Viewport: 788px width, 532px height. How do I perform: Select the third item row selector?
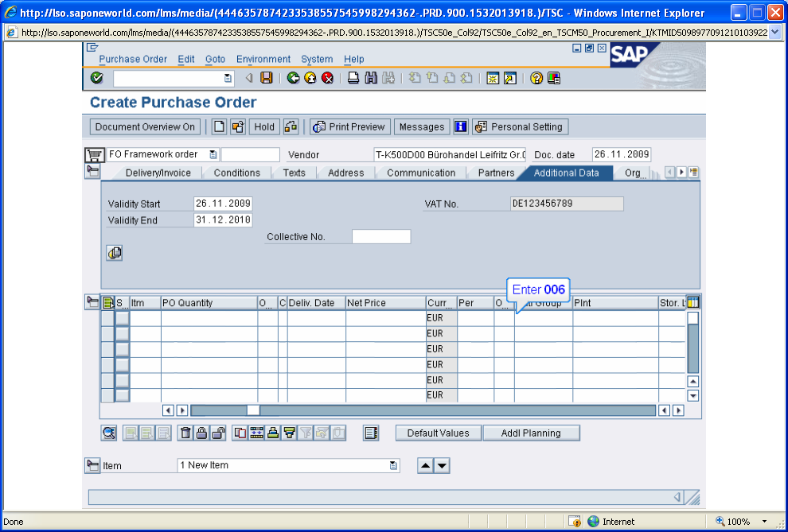click(x=107, y=349)
